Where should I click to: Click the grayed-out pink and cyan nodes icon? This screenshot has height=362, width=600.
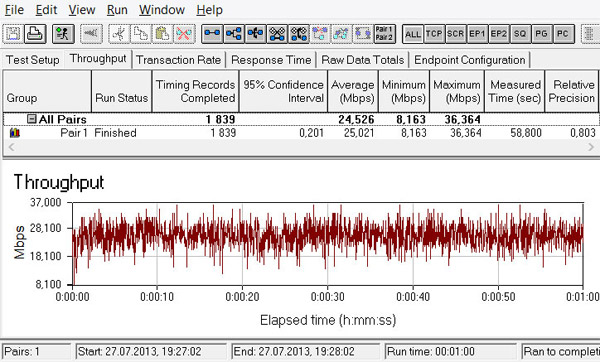pyautogui.click(x=320, y=34)
